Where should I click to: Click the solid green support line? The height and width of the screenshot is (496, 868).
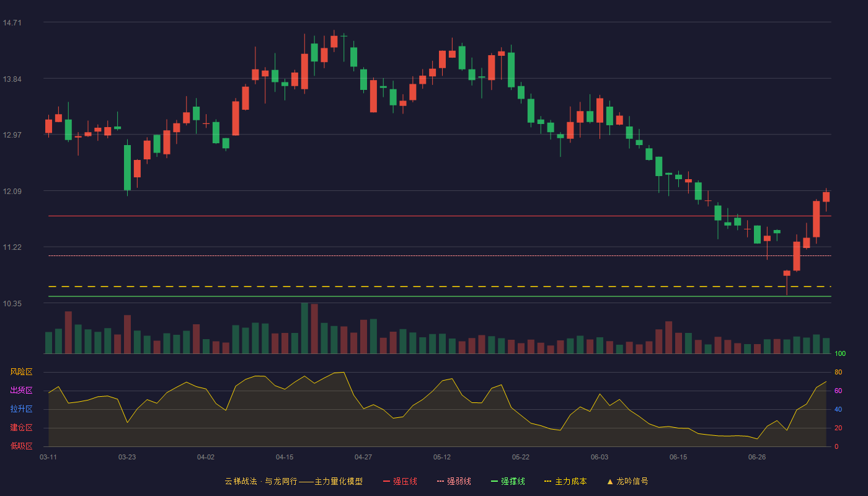click(x=440, y=296)
